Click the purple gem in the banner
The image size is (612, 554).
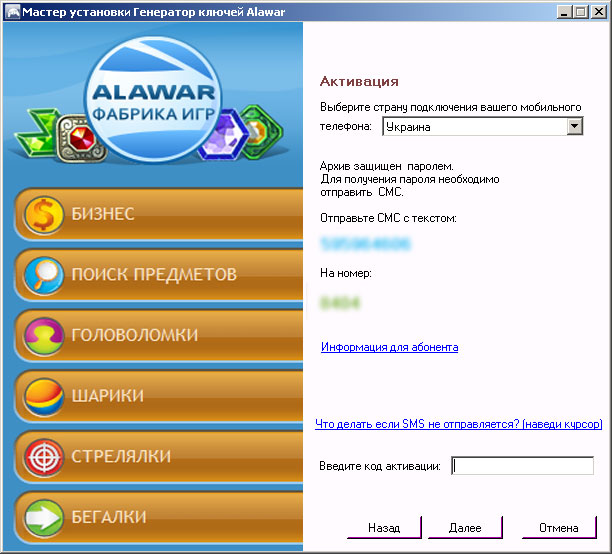220,137
